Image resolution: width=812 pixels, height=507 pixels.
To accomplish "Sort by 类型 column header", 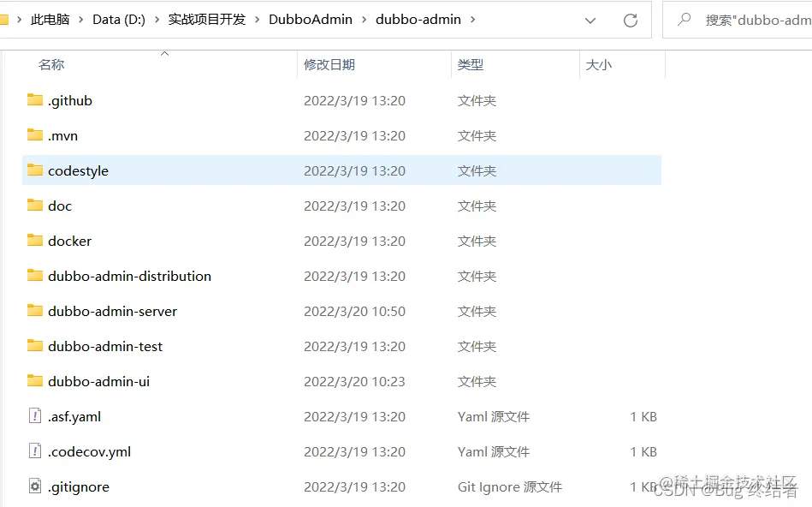I will (471, 65).
